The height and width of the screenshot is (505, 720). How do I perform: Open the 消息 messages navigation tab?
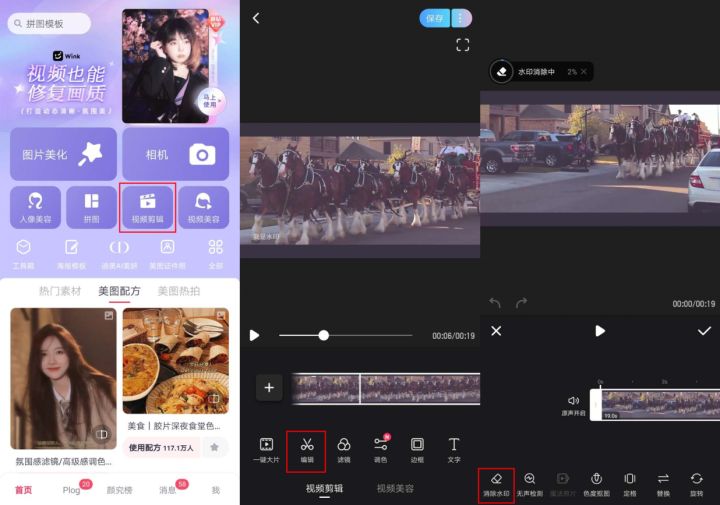[170, 489]
